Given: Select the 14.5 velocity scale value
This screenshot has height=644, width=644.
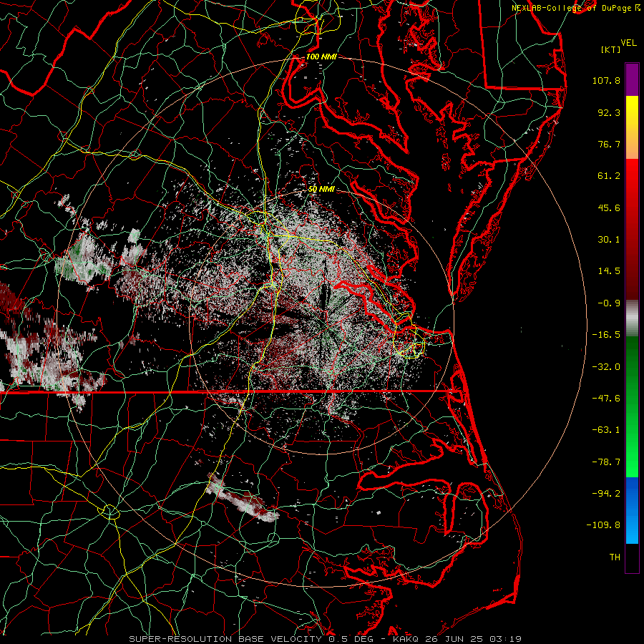Looking at the screenshot, I should point(609,271).
